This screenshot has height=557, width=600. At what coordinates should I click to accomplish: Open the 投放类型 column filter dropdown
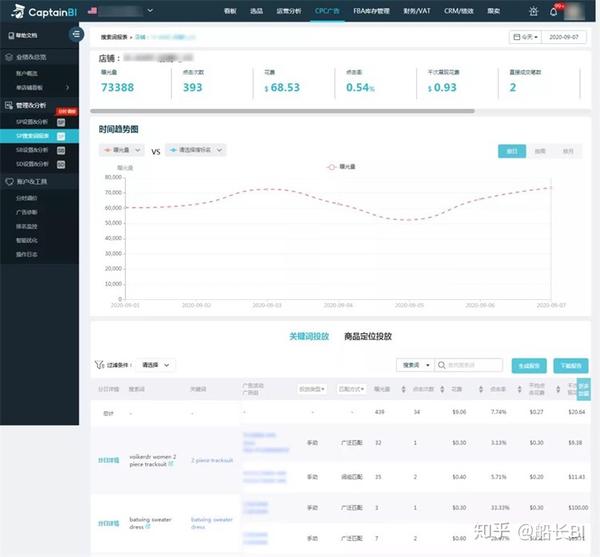pos(312,389)
